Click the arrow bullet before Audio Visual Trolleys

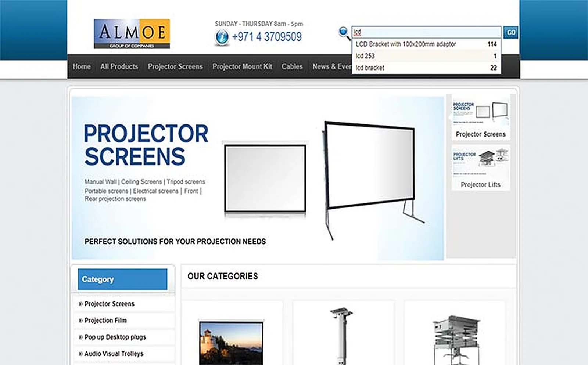pos(81,354)
